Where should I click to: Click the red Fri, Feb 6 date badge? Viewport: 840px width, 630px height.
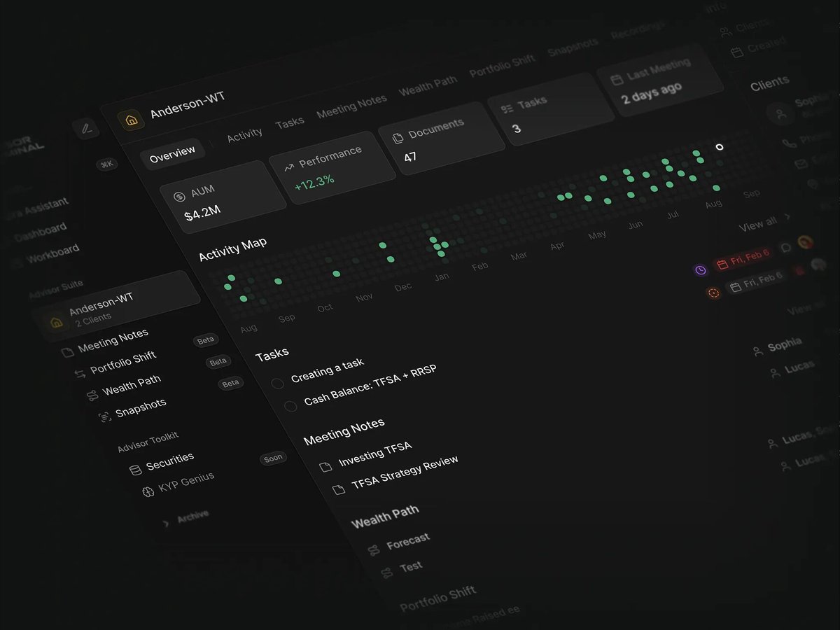click(x=743, y=260)
